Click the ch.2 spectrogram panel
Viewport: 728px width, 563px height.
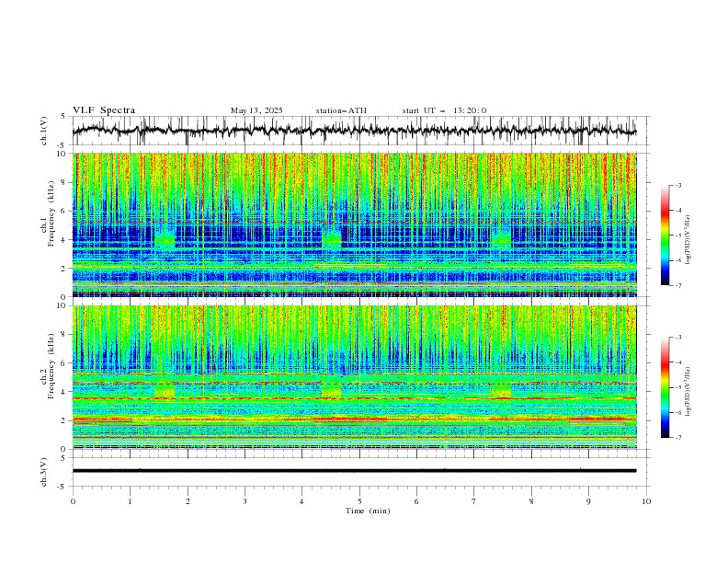(354, 377)
